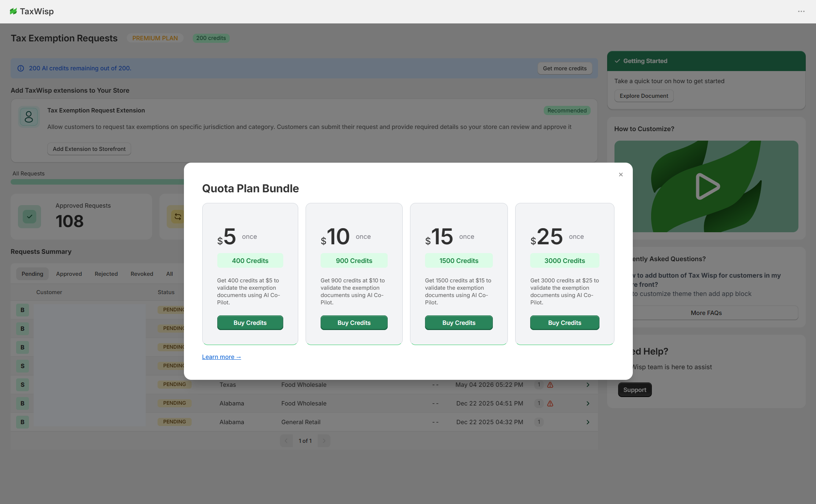
Task: Open the three-dot menu in the top bar
Action: pyautogui.click(x=801, y=11)
